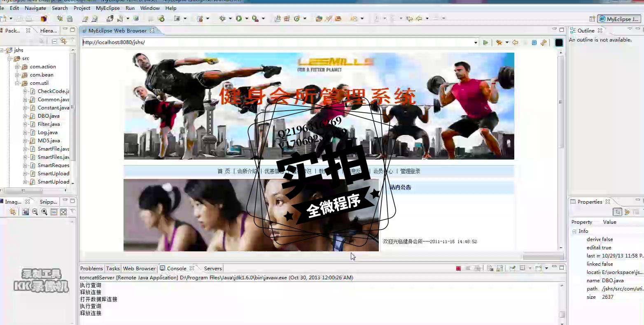Close the MyEclipse Web Browser tab
The image size is (644, 325).
coord(152,30)
